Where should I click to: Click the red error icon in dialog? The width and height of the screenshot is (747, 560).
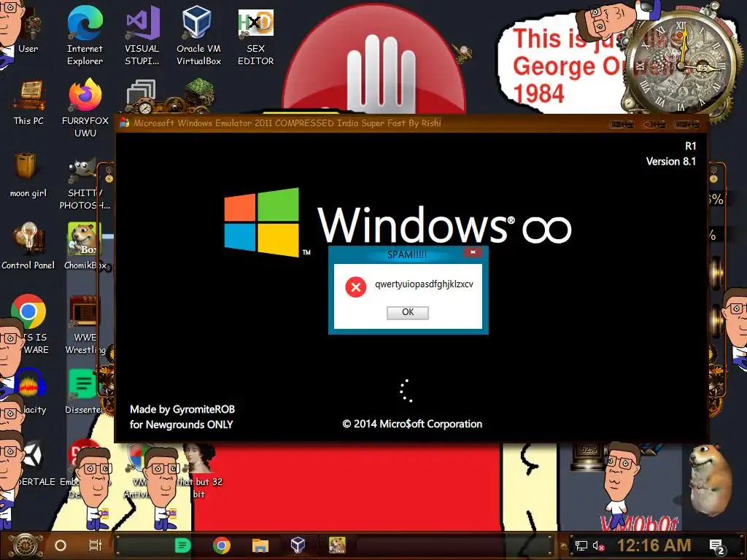coord(355,287)
